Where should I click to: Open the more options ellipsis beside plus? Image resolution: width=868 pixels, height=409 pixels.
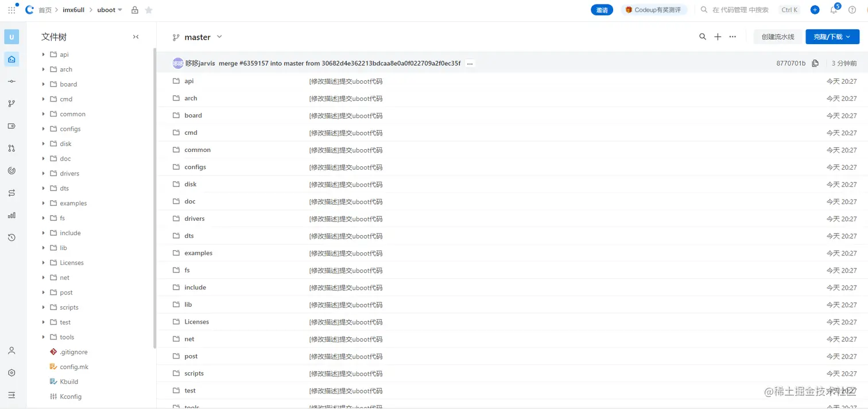tap(733, 37)
